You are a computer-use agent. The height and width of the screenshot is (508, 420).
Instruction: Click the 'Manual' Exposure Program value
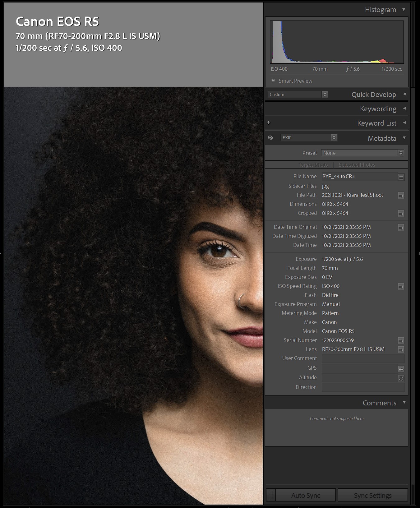[331, 304]
